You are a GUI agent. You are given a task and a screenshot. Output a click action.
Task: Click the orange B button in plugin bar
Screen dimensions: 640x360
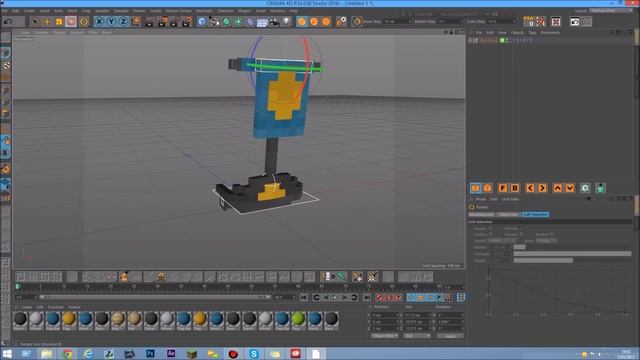515,188
